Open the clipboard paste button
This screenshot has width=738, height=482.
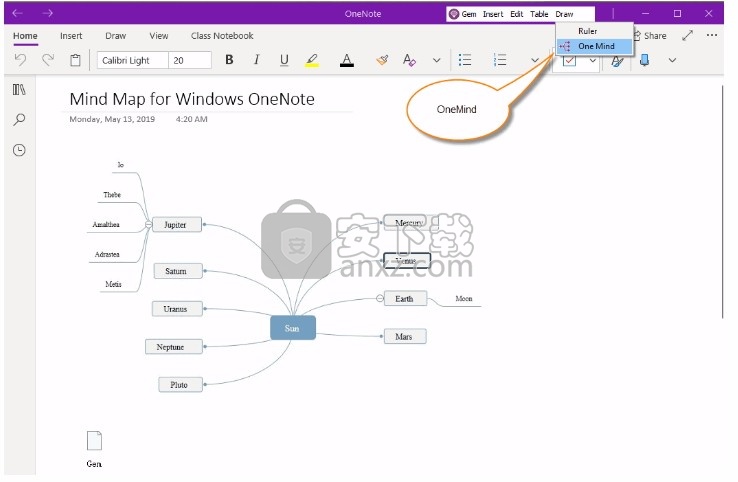[75, 60]
